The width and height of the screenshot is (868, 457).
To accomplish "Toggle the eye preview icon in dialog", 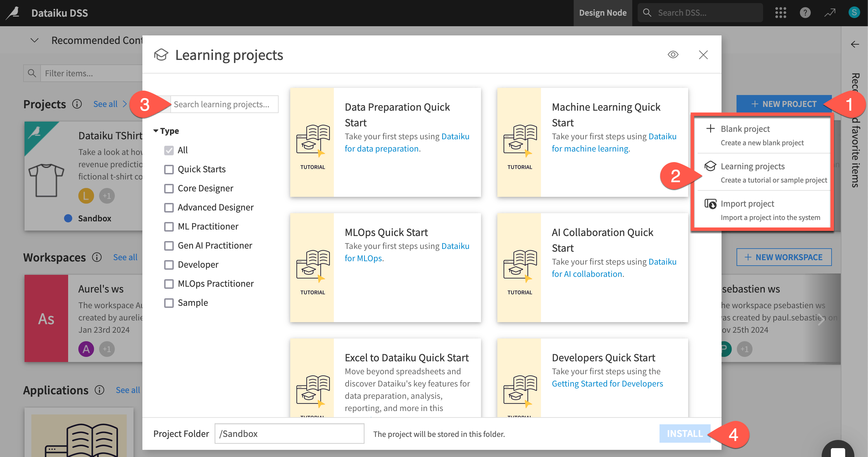I will click(x=673, y=54).
